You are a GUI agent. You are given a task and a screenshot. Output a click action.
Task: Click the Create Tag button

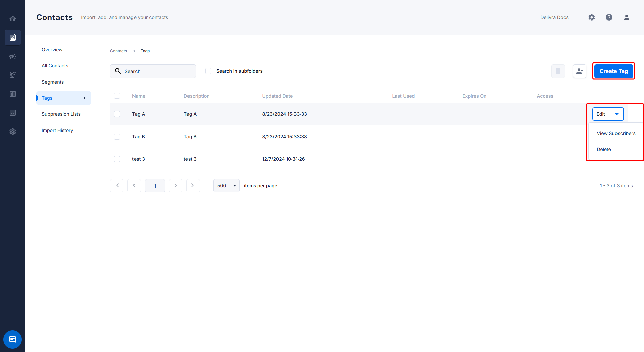pyautogui.click(x=613, y=71)
